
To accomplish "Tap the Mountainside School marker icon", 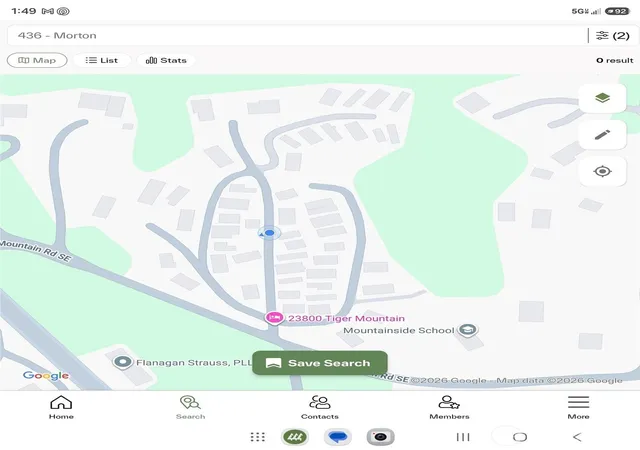I will coord(467,330).
